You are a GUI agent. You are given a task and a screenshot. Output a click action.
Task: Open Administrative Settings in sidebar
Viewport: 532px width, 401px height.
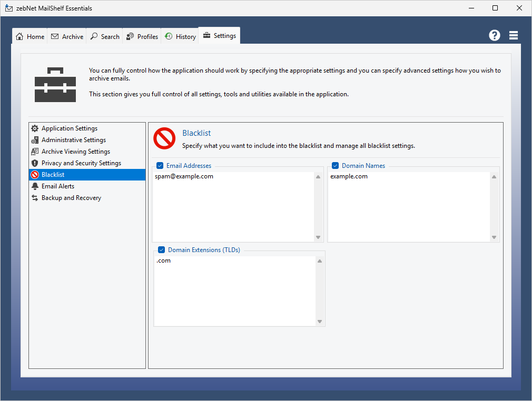73,140
